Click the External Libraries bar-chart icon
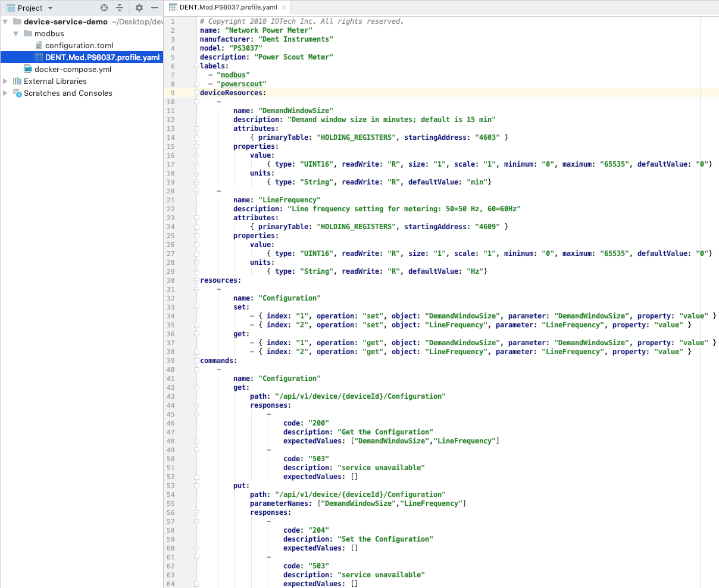Image resolution: width=719 pixels, height=588 pixels. point(17,82)
